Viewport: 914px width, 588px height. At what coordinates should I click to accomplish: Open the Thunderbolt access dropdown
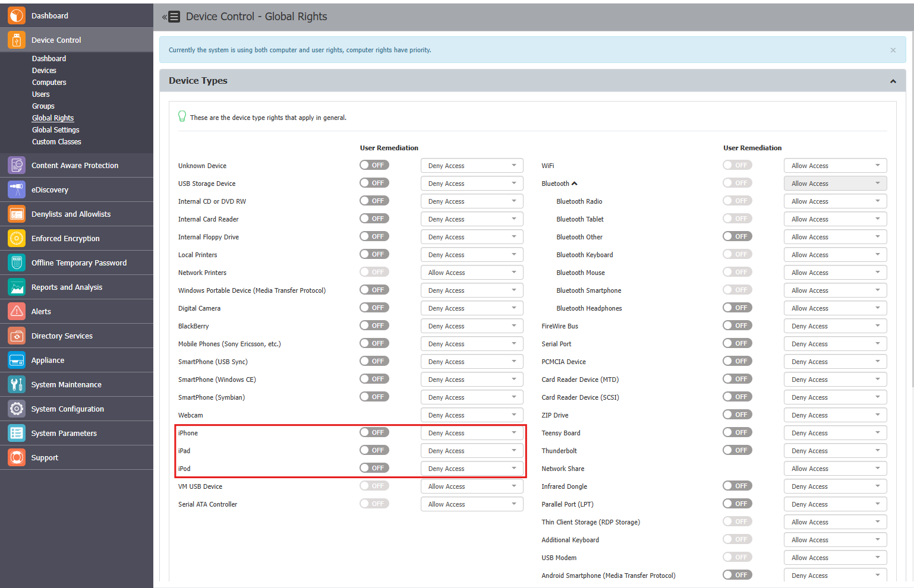(x=835, y=451)
